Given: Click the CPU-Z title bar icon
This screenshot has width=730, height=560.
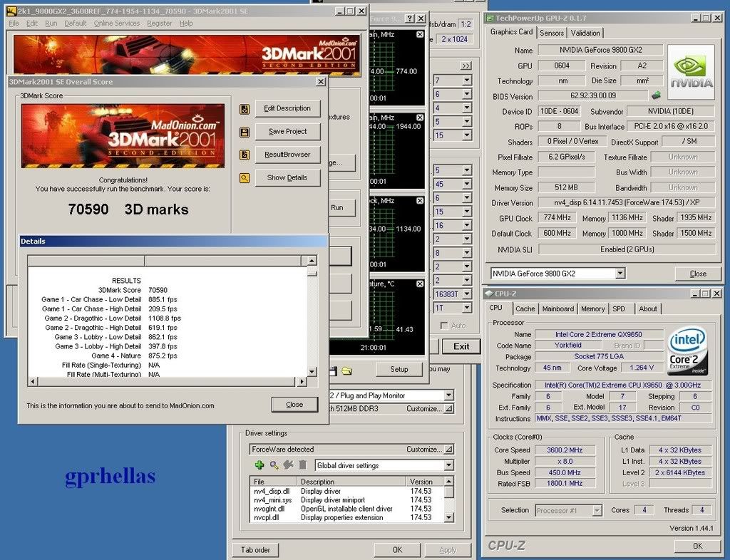Looking at the screenshot, I should click(x=489, y=294).
